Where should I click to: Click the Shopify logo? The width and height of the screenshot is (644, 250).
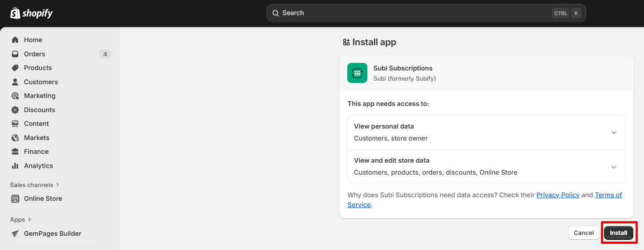(32, 13)
